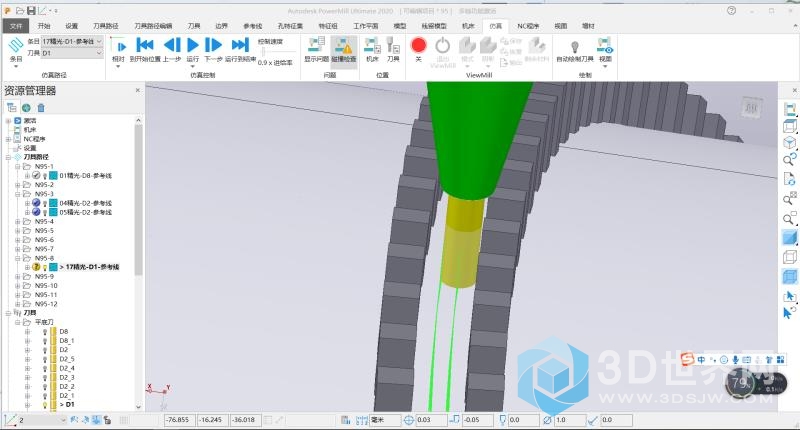Open the 刀具路径 ribbon tab

pos(106,26)
